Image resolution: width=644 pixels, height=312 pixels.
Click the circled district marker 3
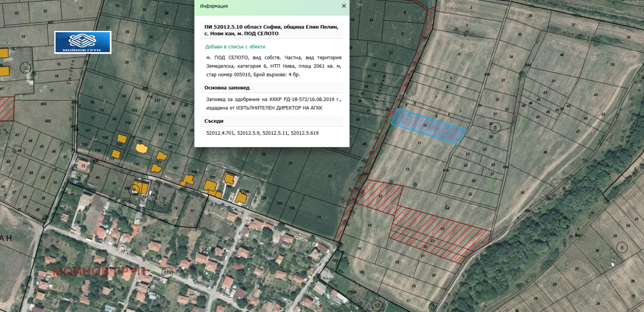25,68
